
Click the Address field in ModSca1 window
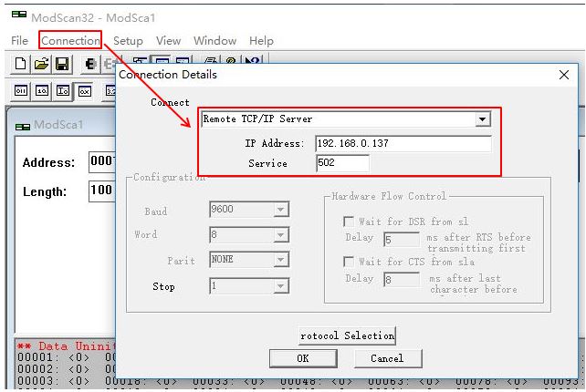click(102, 162)
